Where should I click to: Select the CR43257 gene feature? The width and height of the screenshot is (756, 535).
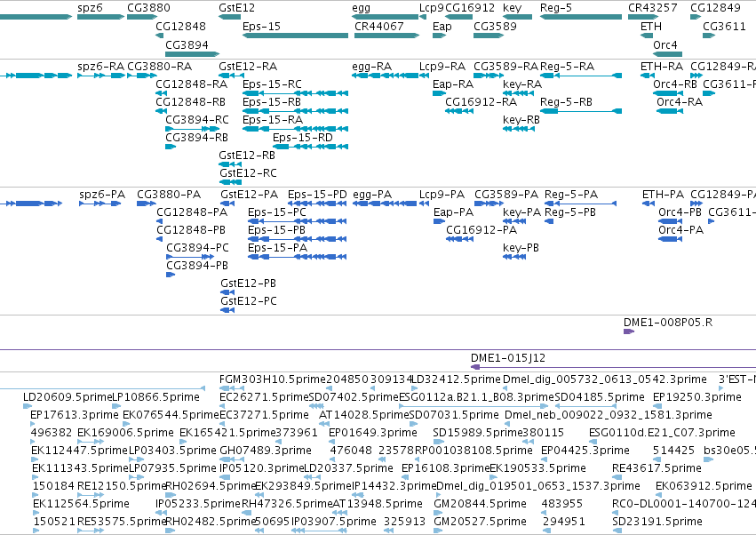click(x=643, y=17)
